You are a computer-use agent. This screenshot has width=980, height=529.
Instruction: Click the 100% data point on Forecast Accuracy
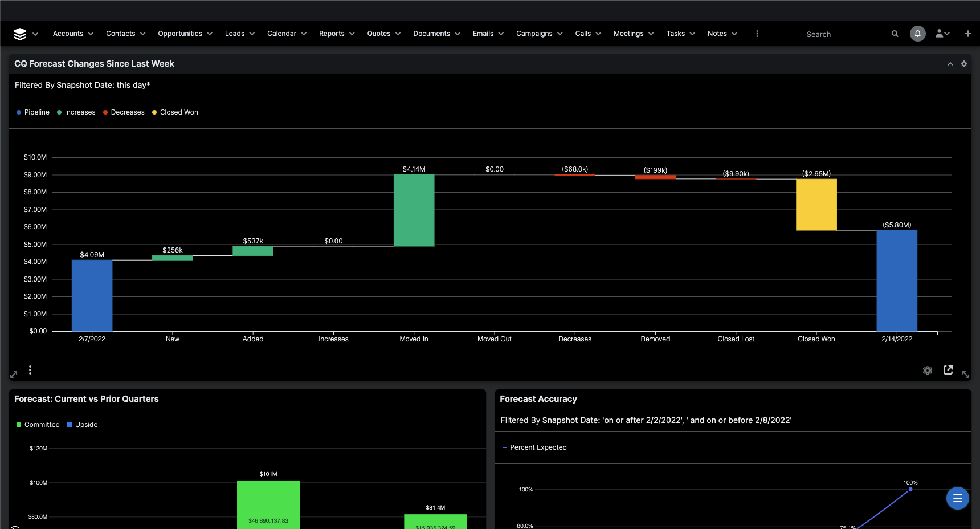coord(910,489)
